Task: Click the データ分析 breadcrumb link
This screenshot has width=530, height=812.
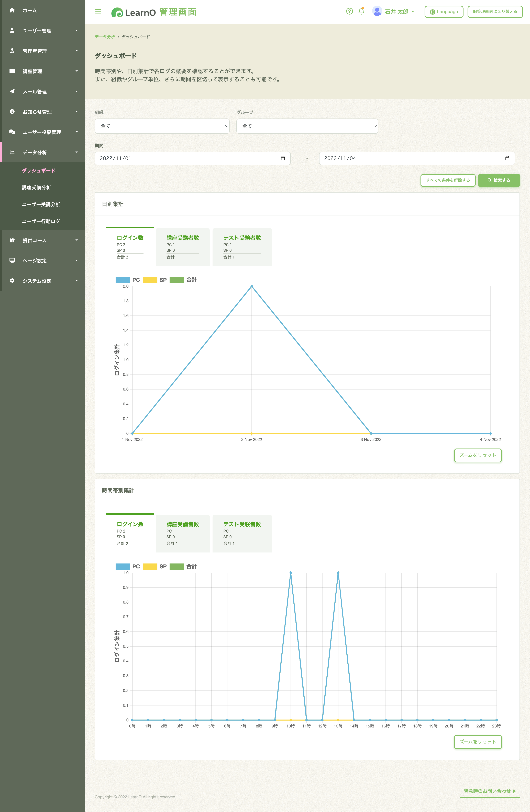Action: [x=105, y=37]
